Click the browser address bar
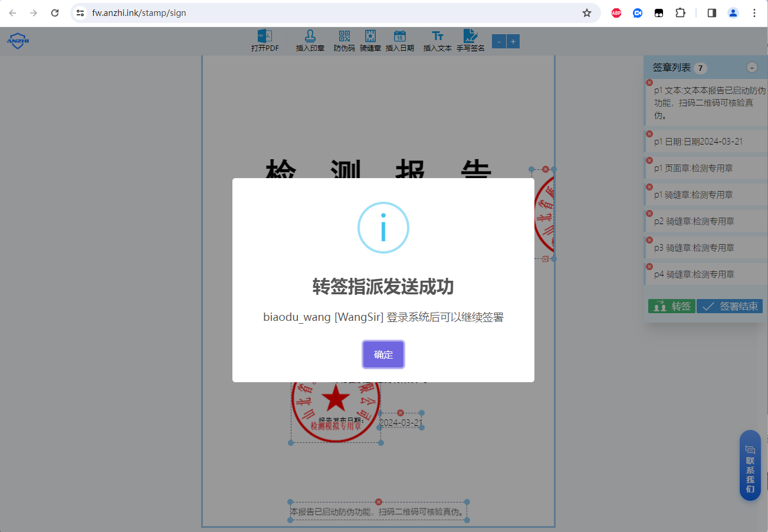768x532 pixels. pos(236,12)
